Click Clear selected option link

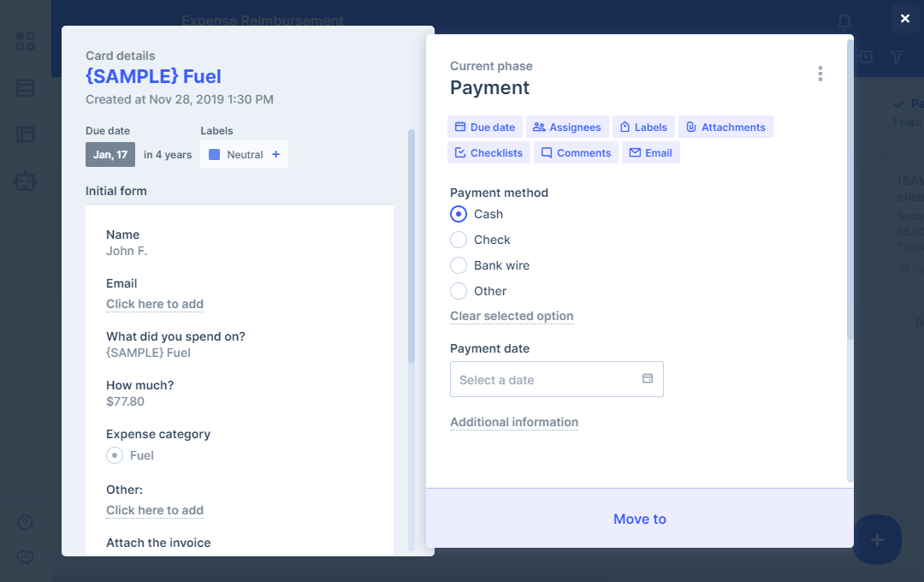(512, 316)
